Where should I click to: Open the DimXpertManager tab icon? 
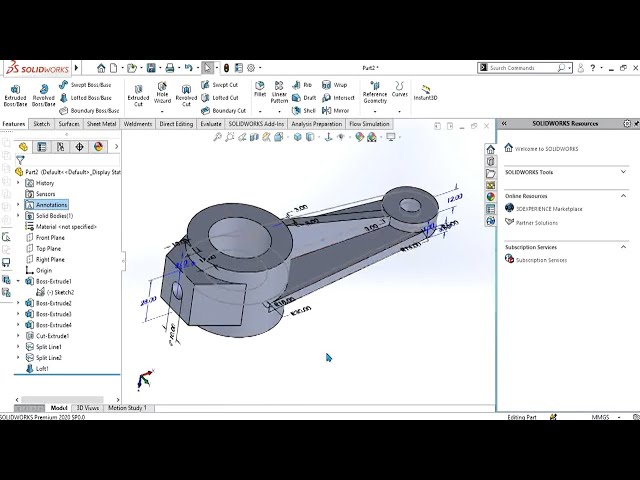pos(79,147)
